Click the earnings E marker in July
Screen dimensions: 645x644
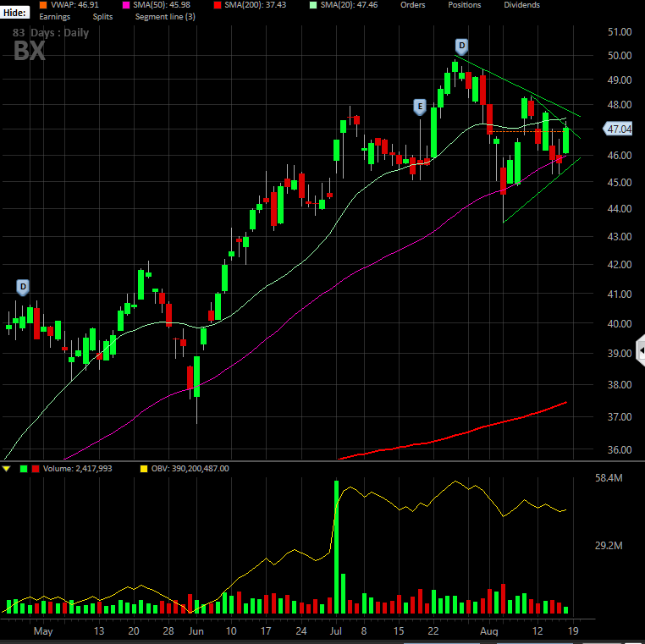click(x=420, y=107)
